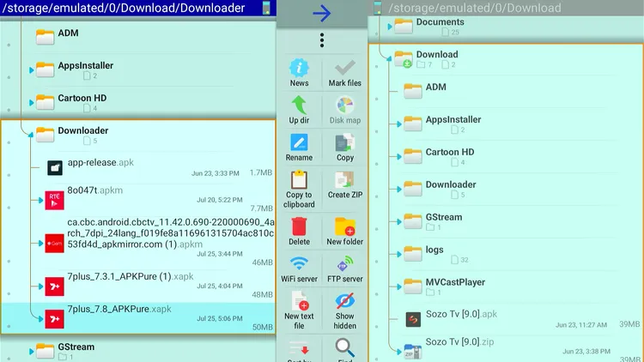The image size is (644, 362).
Task: Click the 7plus_7.3.1_APKPure (1).xapk icon
Action: click(55, 287)
